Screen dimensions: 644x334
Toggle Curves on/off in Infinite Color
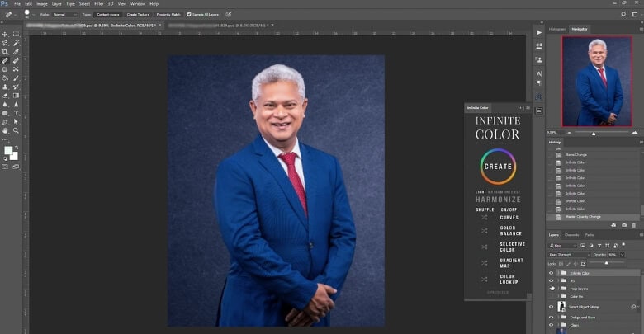tap(509, 218)
